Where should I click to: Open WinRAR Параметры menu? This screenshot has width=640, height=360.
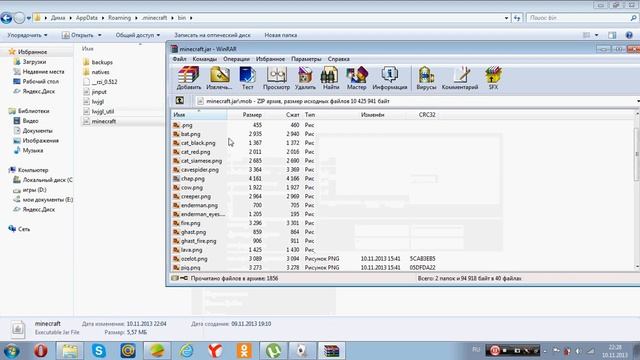click(306, 59)
